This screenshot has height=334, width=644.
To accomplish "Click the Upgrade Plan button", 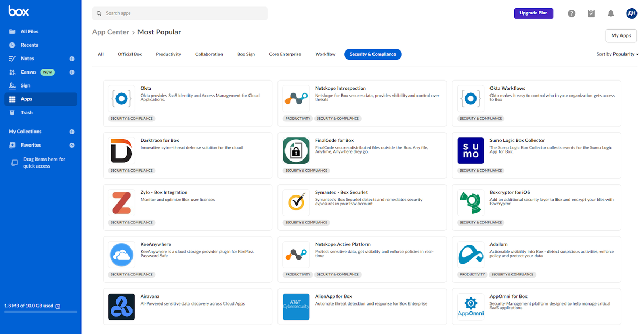I will 533,13.
